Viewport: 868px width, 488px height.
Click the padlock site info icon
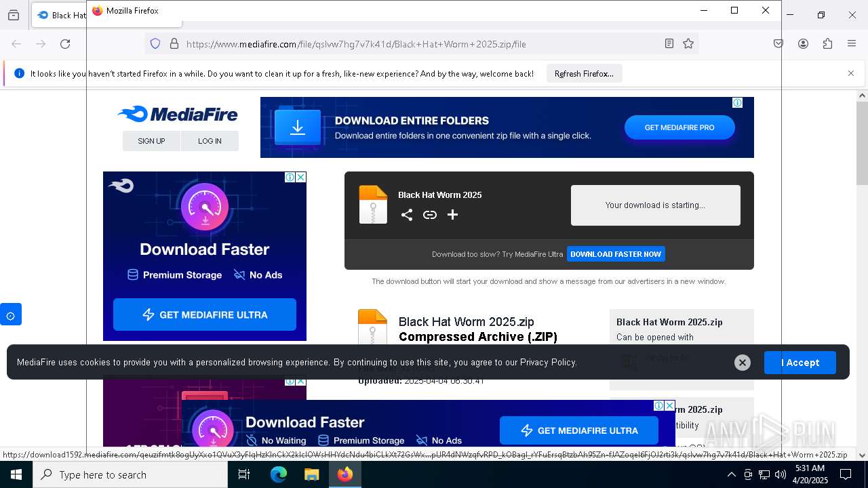[174, 43]
